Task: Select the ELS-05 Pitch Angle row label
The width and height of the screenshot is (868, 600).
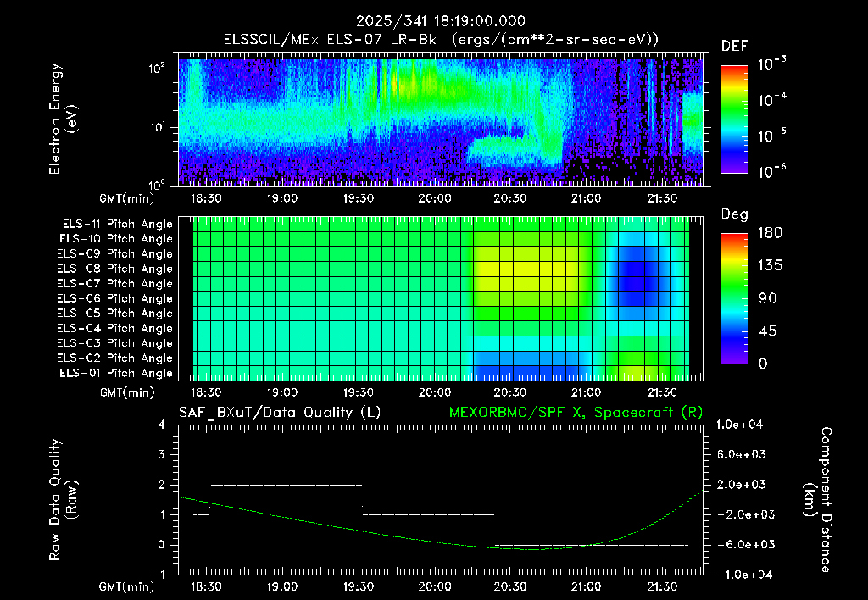Action: click(x=114, y=314)
